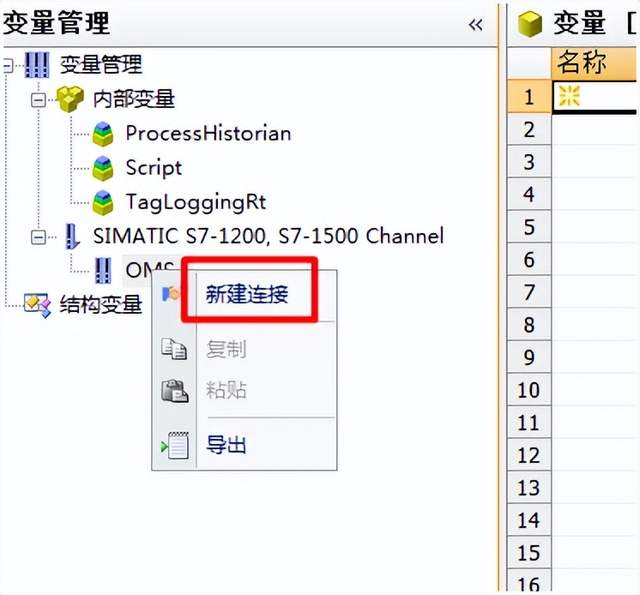Screen dimensions: 640x595
Task: Select the 变量管理 root tree label
Action: pos(101,64)
